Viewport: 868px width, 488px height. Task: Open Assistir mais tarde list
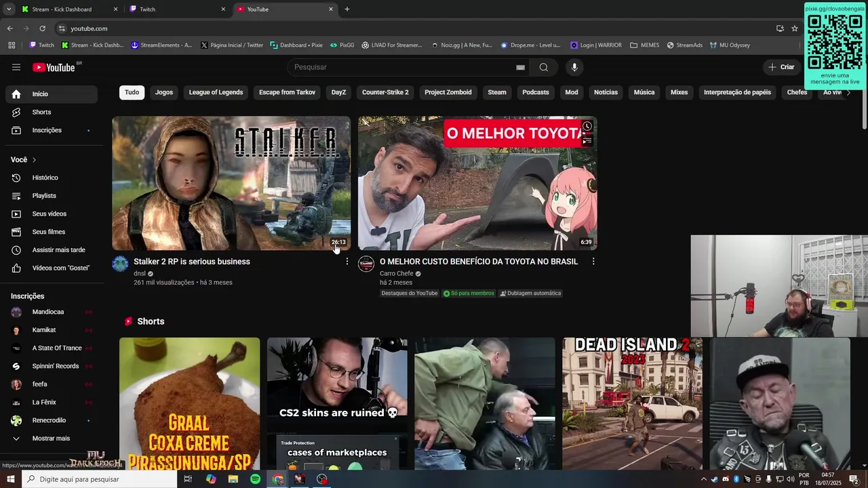[x=52, y=250]
